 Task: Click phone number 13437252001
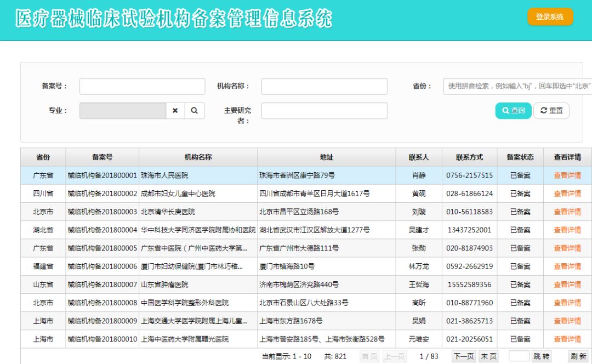click(469, 230)
